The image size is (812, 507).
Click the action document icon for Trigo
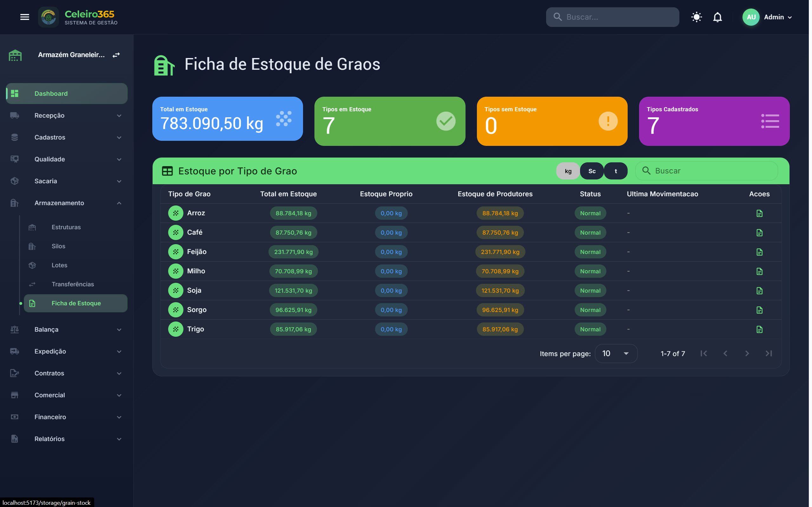[759, 329]
